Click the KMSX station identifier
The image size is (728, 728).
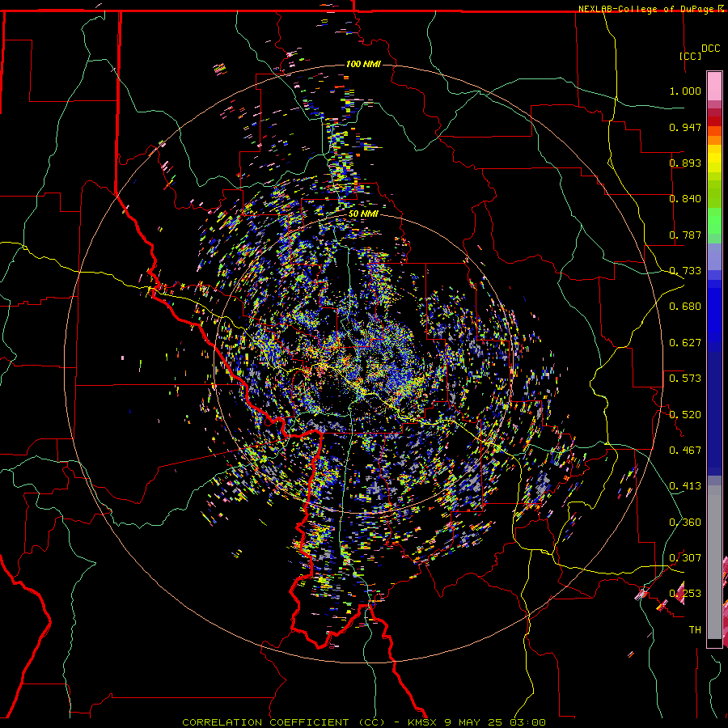point(422,722)
